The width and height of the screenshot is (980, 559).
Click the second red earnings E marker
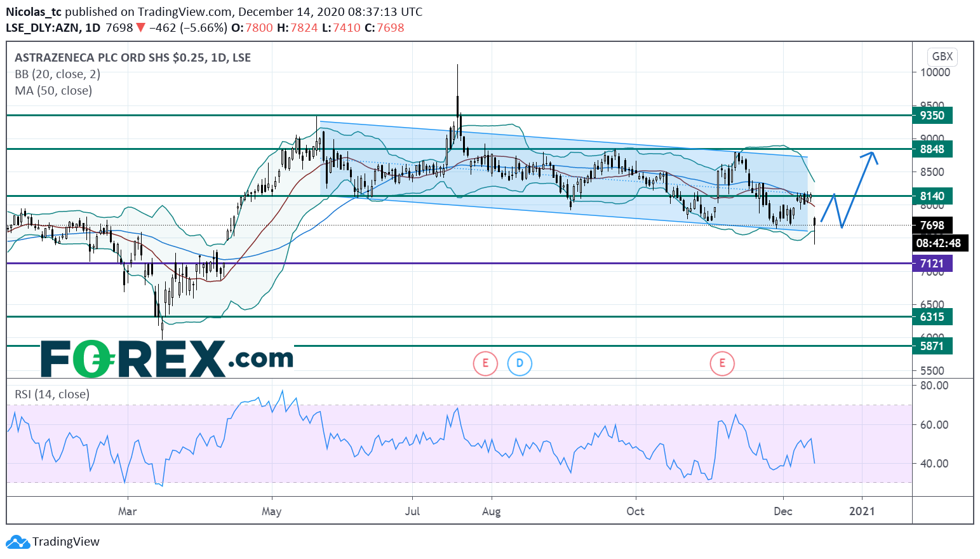(x=722, y=363)
